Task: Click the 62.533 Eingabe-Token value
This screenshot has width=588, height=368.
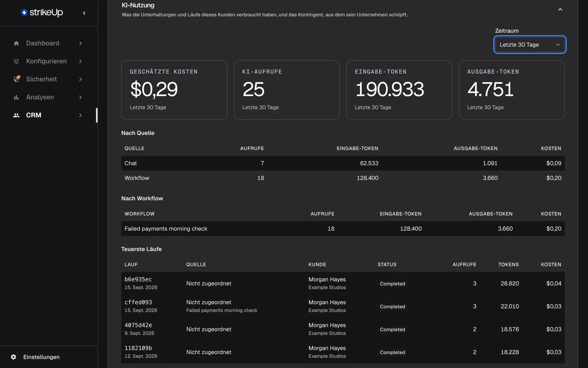Action: pyautogui.click(x=369, y=163)
